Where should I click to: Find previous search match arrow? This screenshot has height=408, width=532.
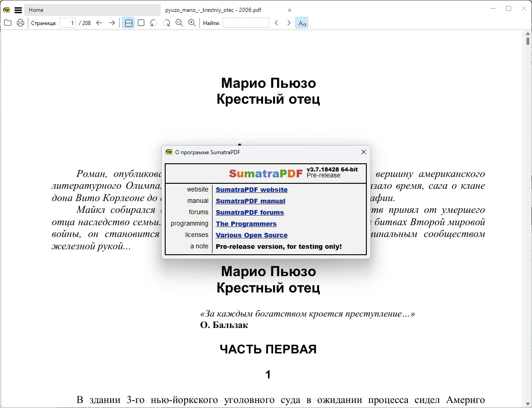[x=276, y=23]
